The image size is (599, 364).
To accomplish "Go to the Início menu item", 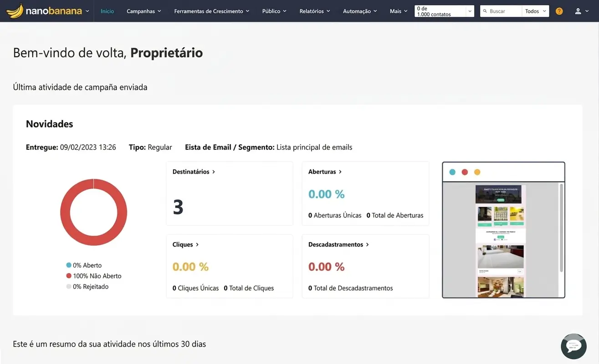I will [108, 11].
